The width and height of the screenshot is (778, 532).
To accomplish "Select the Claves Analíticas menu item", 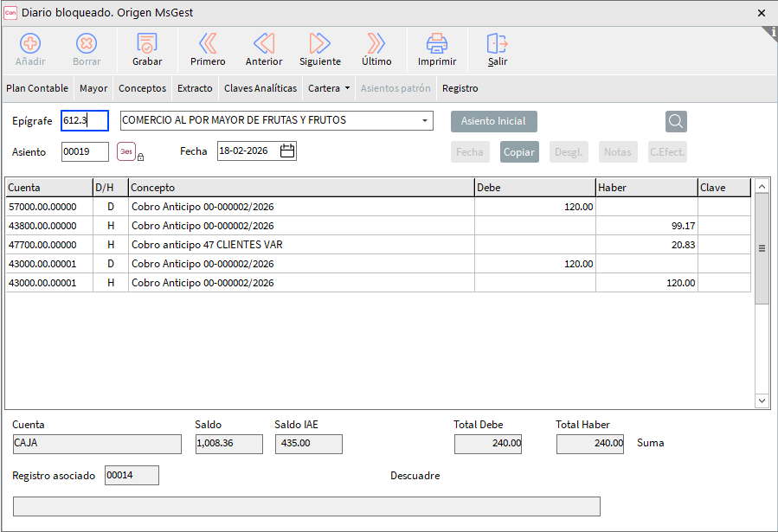I will [260, 88].
